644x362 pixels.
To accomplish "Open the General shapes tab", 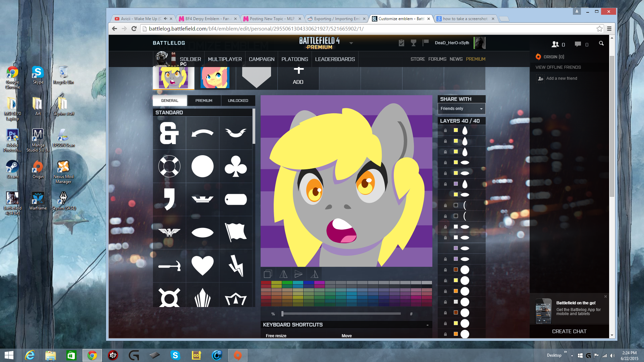I will click(x=170, y=101).
